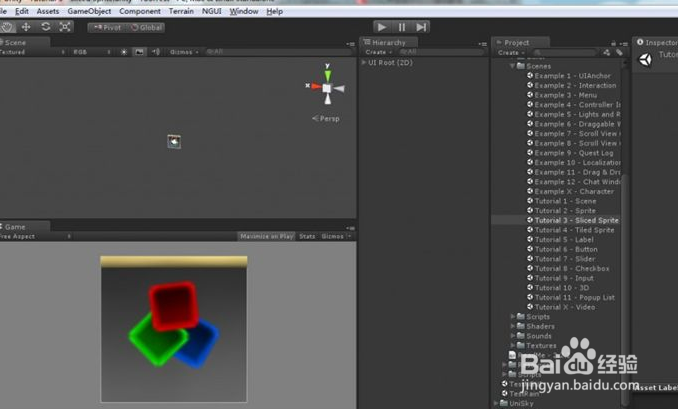Click Project search by label icon
The height and width of the screenshot is (409, 678).
tap(619, 52)
